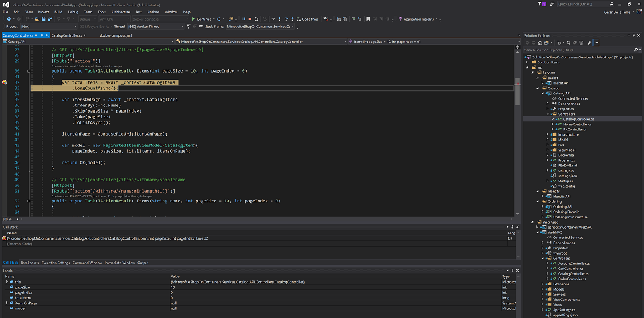The image size is (644, 318).
Task: Open the Debug menu
Action: 73,11
